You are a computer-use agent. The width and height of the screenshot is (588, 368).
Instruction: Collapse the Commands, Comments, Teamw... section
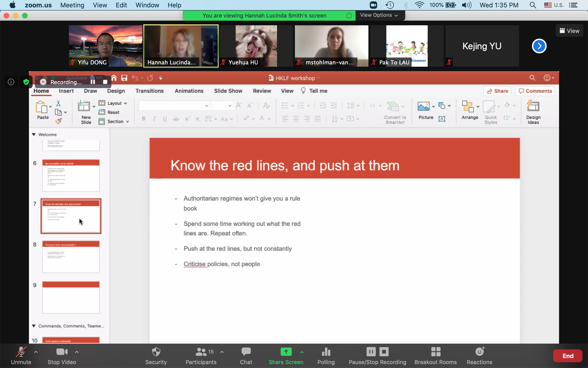[x=34, y=326]
